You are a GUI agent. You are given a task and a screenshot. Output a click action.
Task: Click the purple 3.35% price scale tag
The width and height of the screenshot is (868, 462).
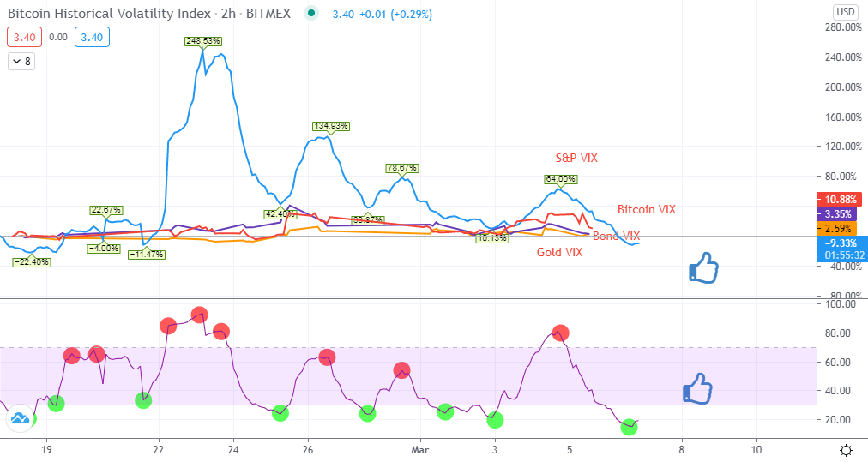coord(837,214)
